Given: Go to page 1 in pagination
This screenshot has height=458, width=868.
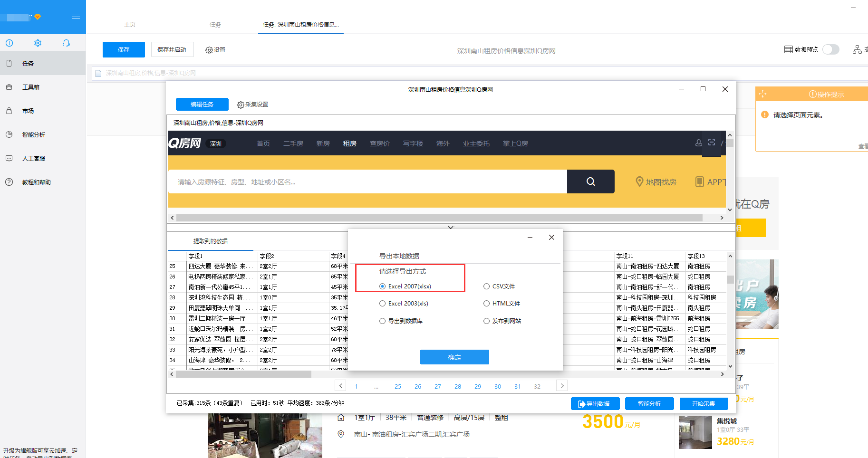Looking at the screenshot, I should pyautogui.click(x=356, y=387).
